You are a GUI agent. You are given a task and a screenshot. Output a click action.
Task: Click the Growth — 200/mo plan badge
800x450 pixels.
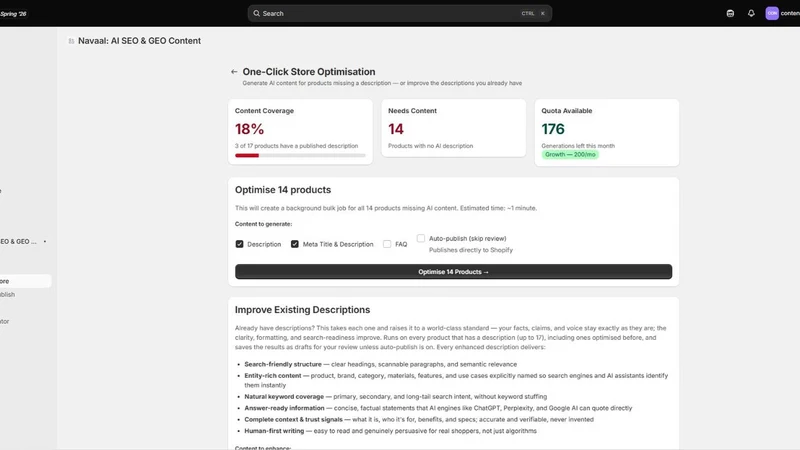570,155
